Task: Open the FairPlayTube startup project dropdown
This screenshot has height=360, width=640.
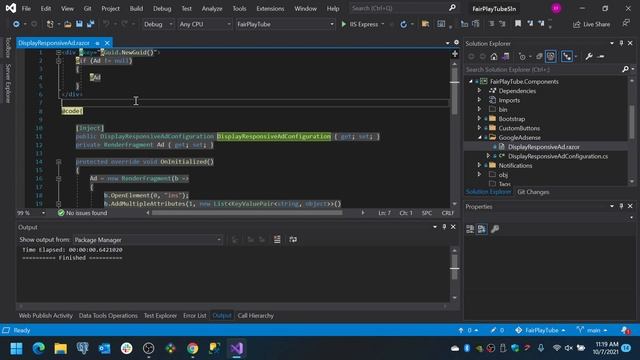Action: point(285,24)
